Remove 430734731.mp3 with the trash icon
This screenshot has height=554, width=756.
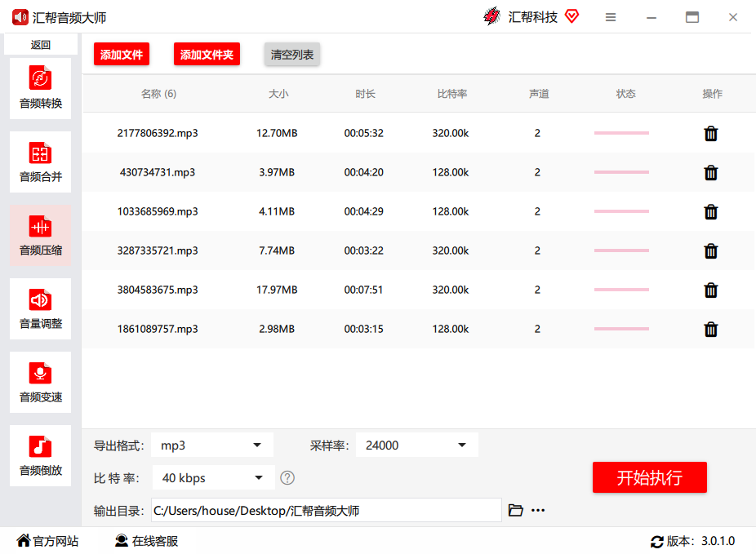[710, 173]
